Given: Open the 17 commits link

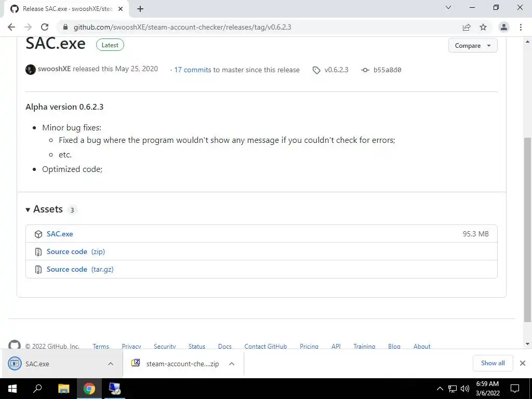Looking at the screenshot, I should pyautogui.click(x=193, y=70).
